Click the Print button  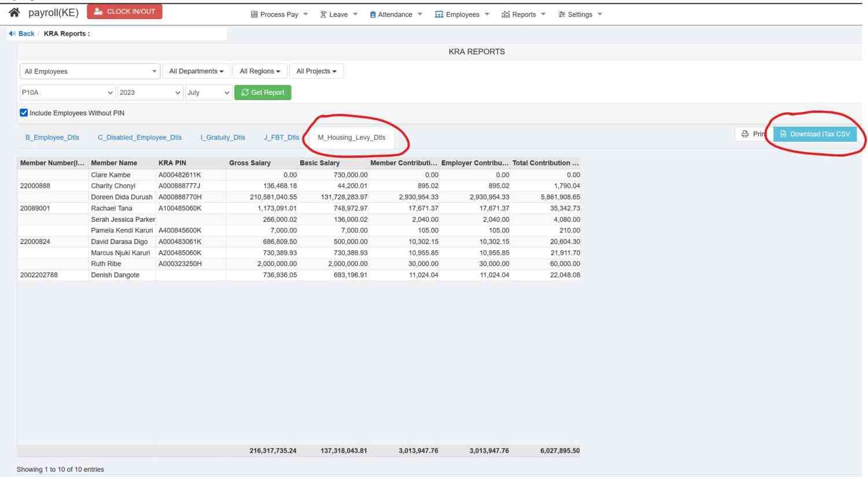point(752,134)
